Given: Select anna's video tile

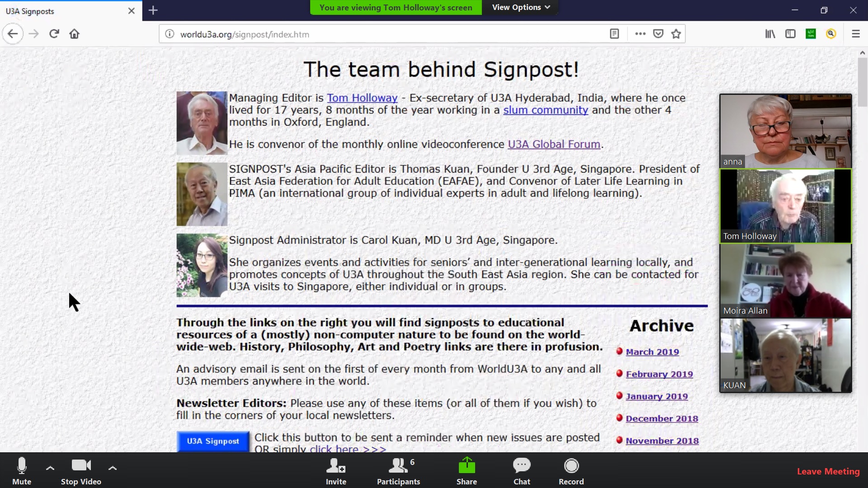Looking at the screenshot, I should [x=786, y=131].
